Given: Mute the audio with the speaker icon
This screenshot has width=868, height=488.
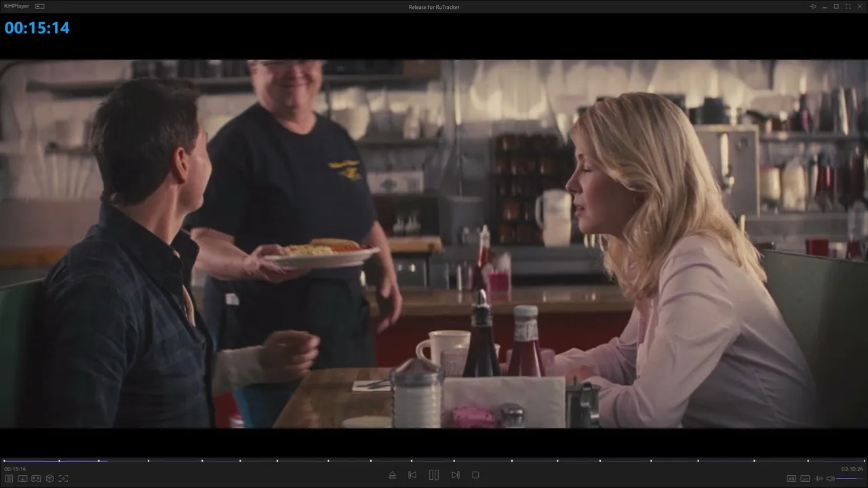Looking at the screenshot, I should tap(831, 479).
